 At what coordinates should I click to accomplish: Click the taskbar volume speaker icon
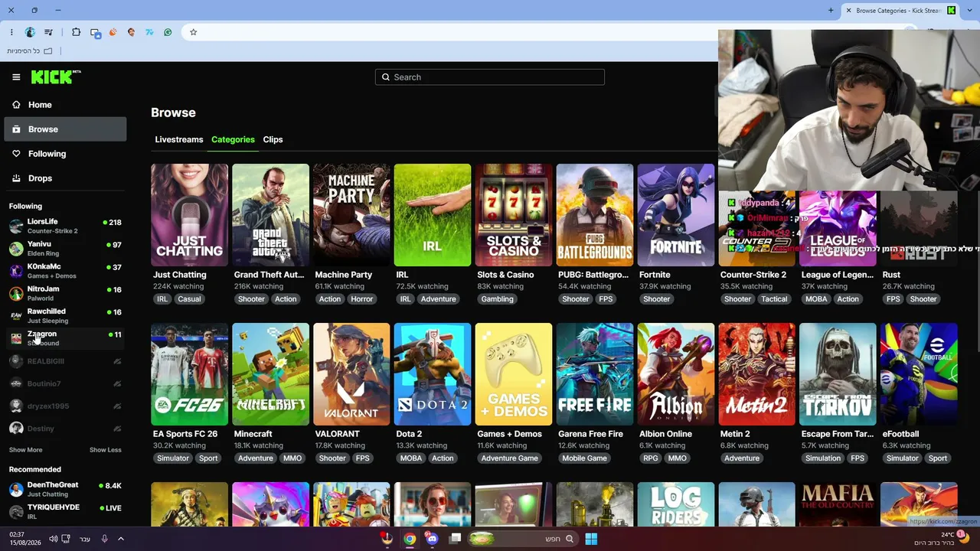[53, 539]
